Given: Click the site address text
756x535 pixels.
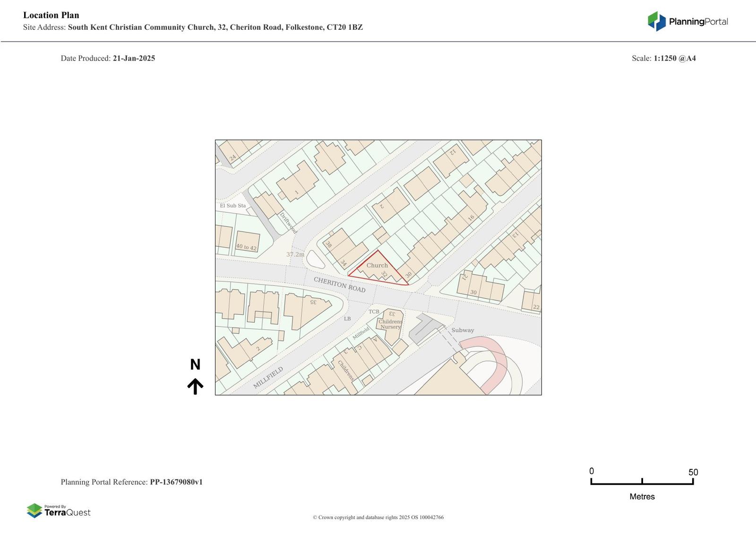Looking at the screenshot, I should (215, 27).
